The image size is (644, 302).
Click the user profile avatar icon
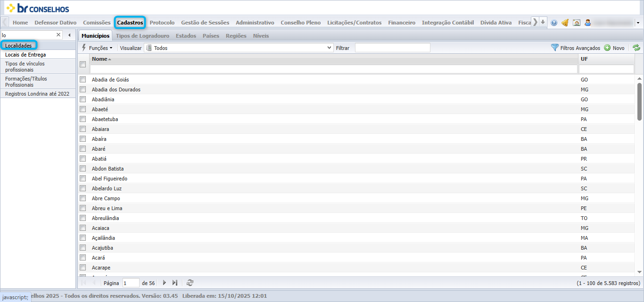[588, 23]
